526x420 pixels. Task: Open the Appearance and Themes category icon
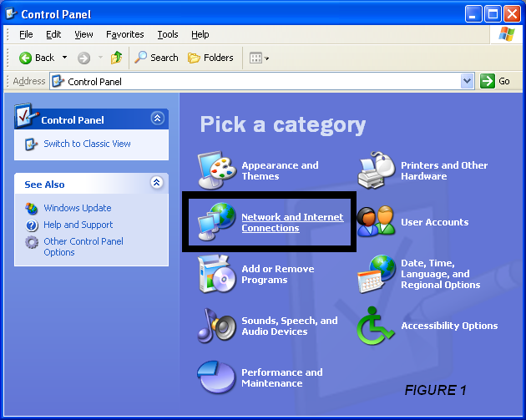point(216,170)
